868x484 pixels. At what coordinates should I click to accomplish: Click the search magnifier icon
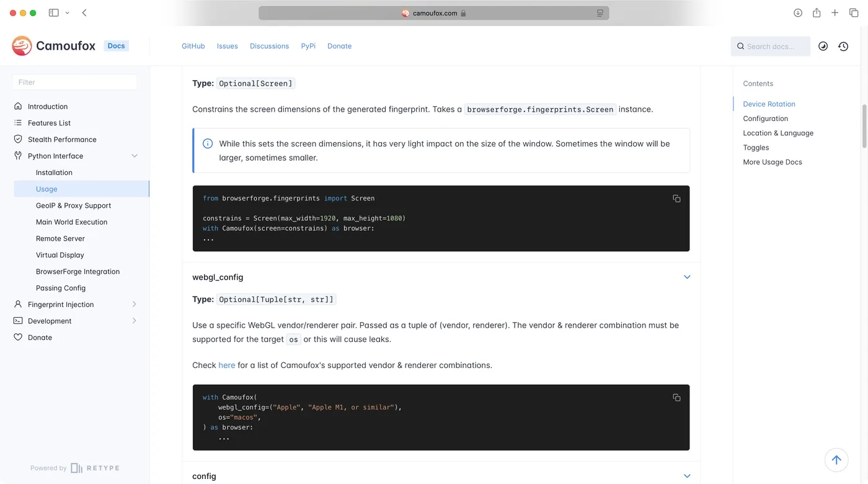(x=740, y=46)
